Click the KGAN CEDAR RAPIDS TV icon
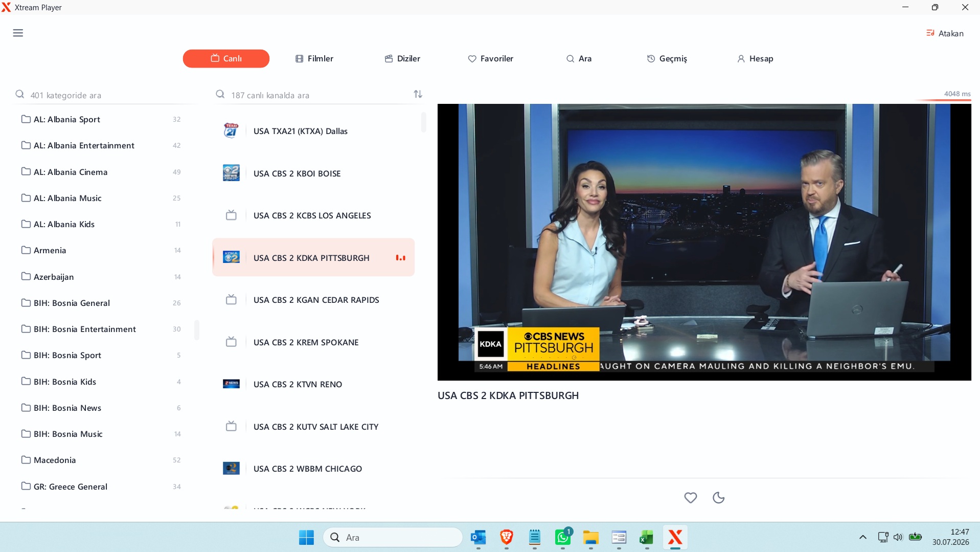The height and width of the screenshot is (552, 980). pos(231,300)
